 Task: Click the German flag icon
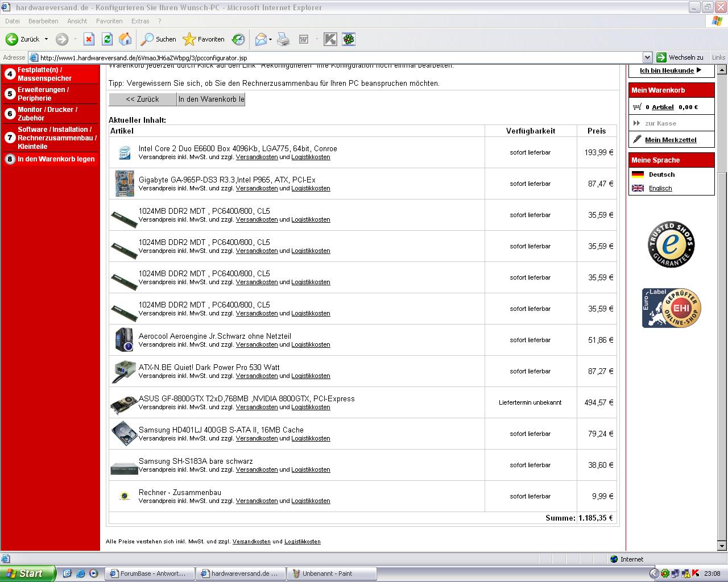638,174
